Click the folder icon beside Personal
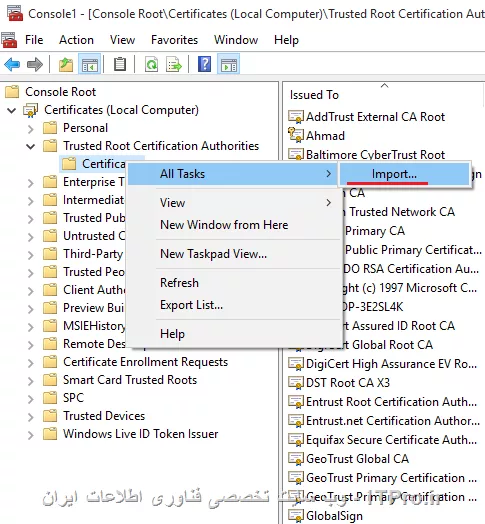 pyautogui.click(x=50, y=128)
